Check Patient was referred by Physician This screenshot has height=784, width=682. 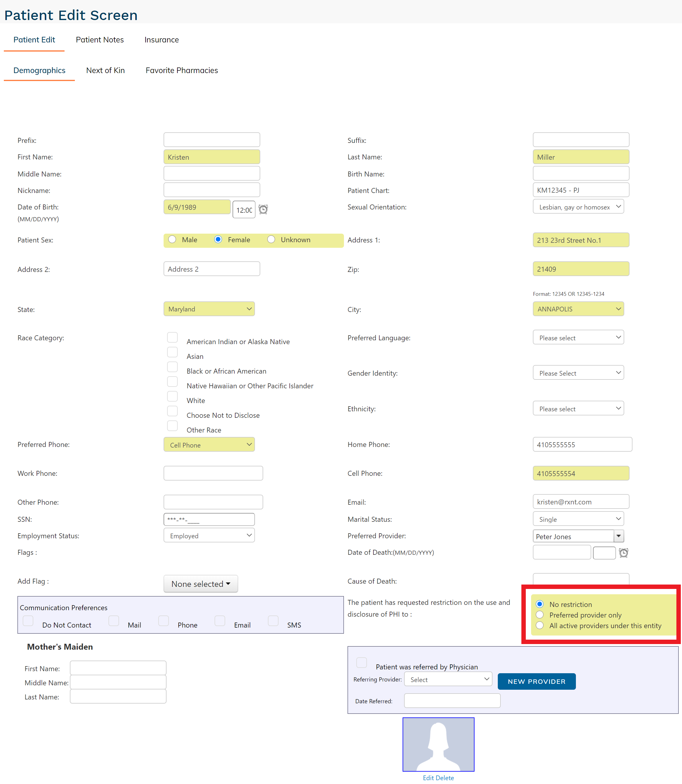[x=362, y=663]
